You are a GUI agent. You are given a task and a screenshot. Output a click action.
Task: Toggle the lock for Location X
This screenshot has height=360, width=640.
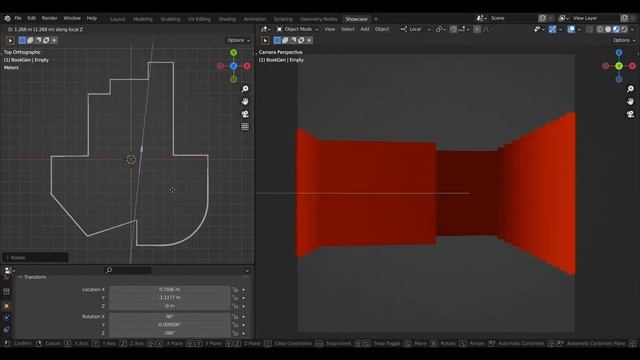coord(236,289)
